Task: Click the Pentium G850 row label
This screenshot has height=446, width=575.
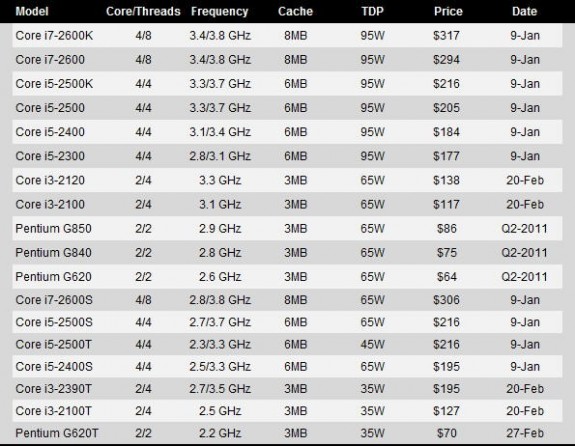Action: (54, 229)
